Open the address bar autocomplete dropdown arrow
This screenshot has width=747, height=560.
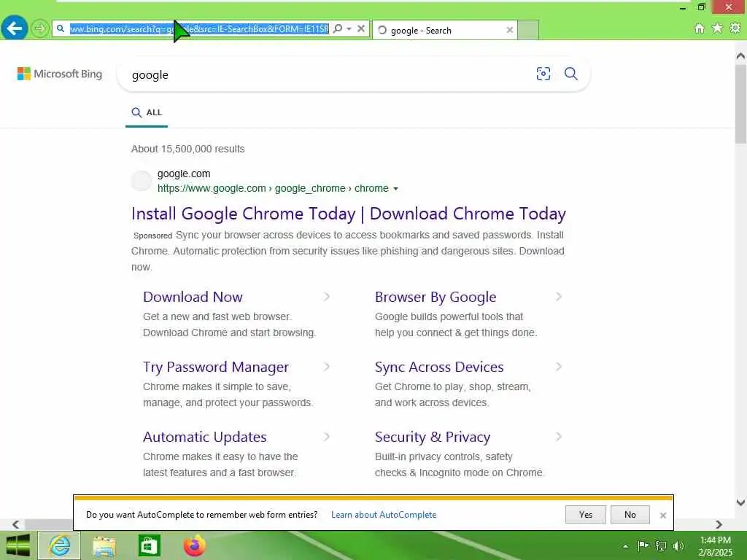349,28
